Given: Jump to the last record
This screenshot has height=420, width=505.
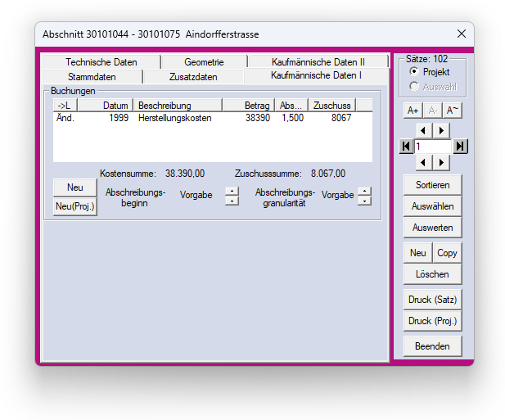Looking at the screenshot, I should [460, 146].
